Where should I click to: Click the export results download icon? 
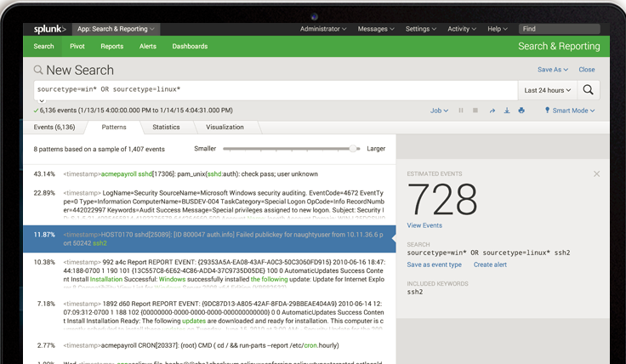pos(507,111)
